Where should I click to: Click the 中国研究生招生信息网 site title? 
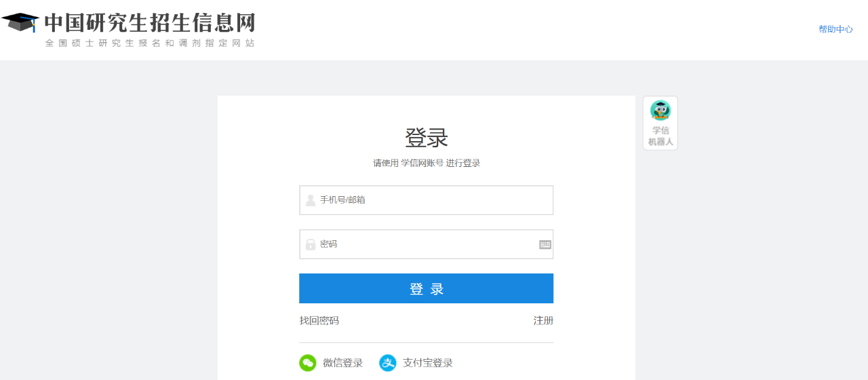[x=150, y=22]
